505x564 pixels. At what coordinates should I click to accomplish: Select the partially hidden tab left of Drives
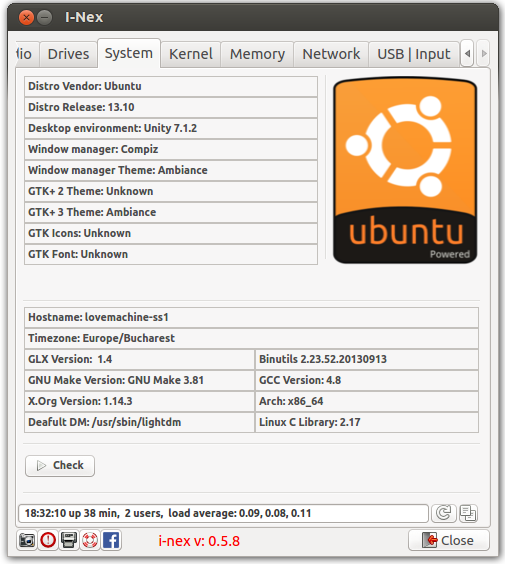pos(27,54)
